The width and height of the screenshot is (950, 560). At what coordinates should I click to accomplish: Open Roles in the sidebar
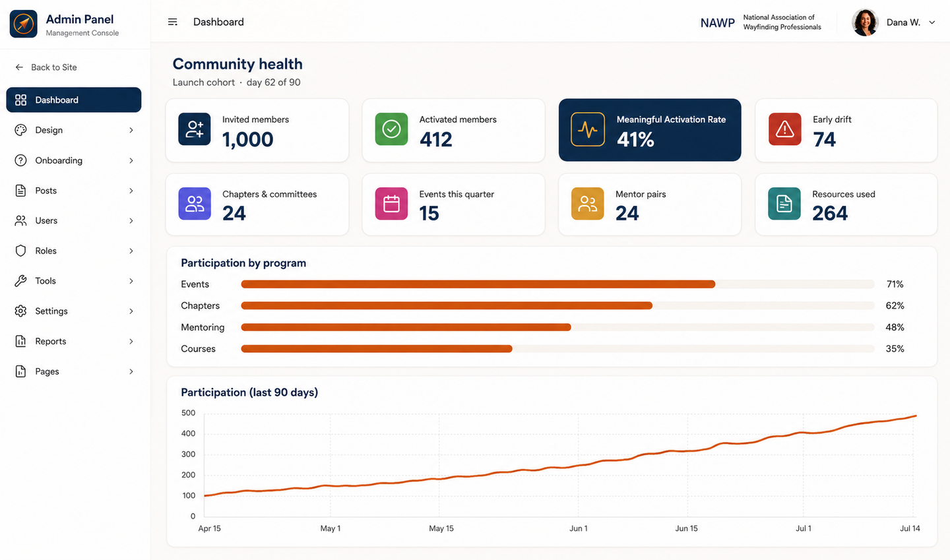(x=74, y=251)
